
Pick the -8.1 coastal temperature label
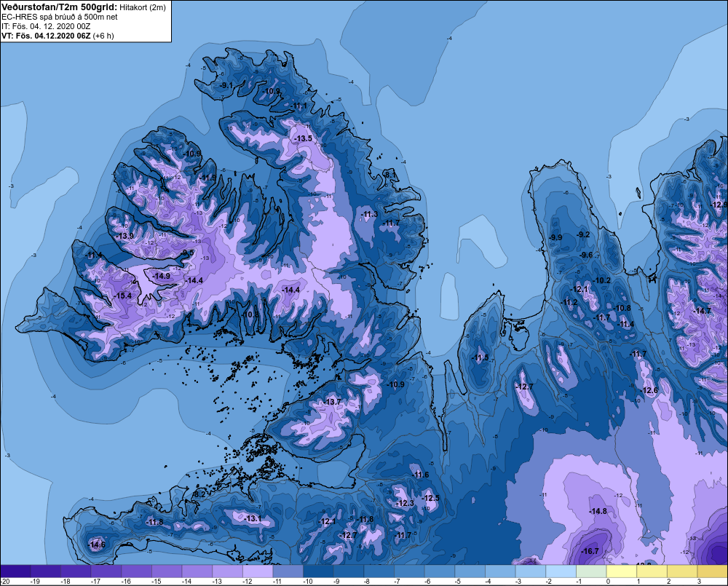point(390,175)
